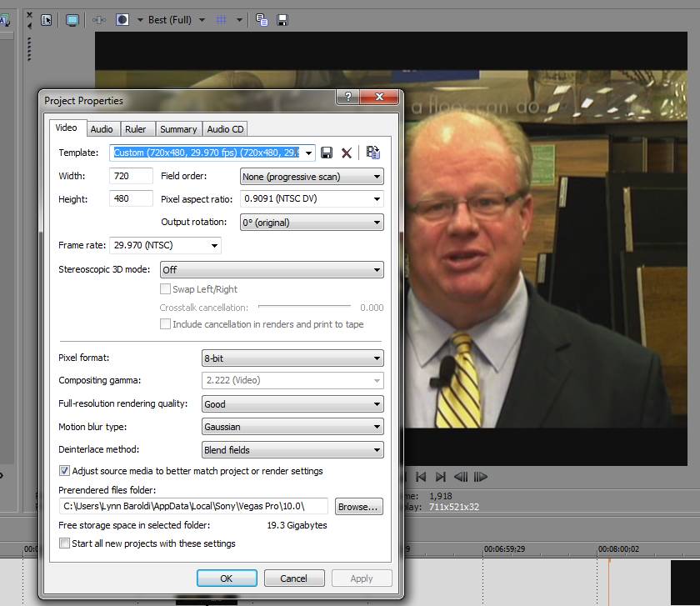The image size is (700, 606).
Task: Expand the Template dropdown arrow
Action: (x=308, y=153)
